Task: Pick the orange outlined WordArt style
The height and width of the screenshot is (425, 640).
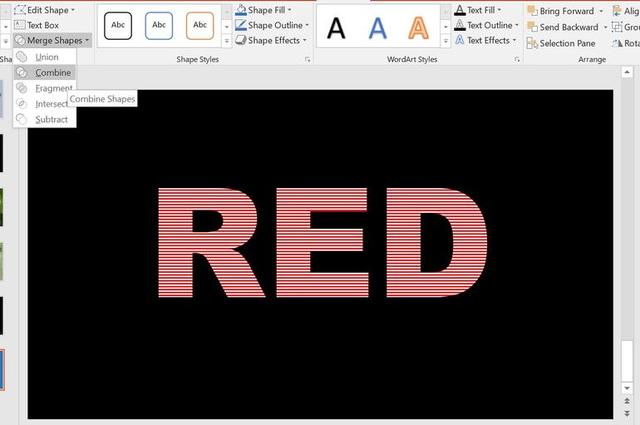Action: [418, 27]
